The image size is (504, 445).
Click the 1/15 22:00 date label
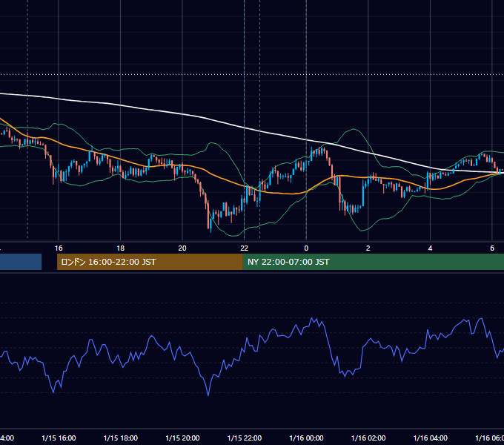click(x=245, y=438)
